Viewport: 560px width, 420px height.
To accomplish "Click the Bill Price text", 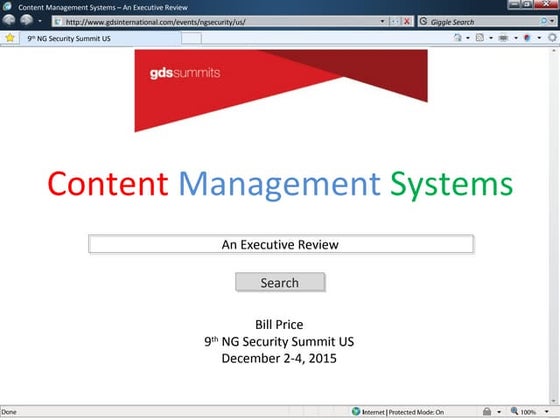I will click(279, 324).
